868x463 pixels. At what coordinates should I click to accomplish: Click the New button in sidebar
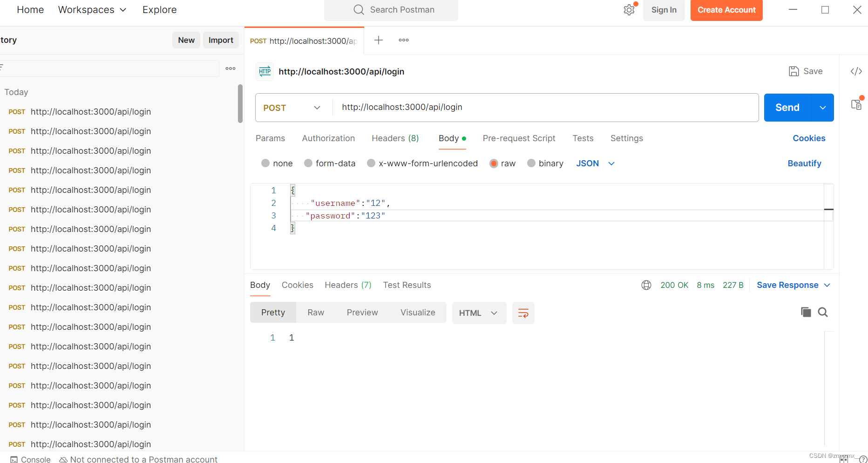point(186,40)
